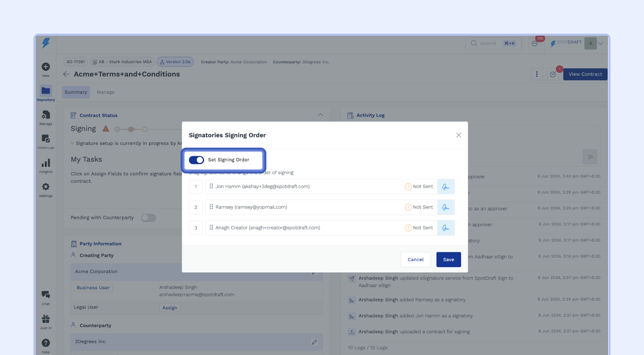Collapse the Contract Status section
Image resolution: width=644 pixels, height=355 pixels.
(320, 115)
